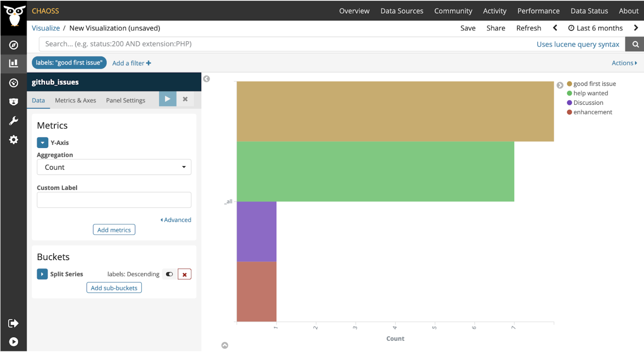Click the sidebar collapse play icon
This screenshot has width=644, height=352.
[13, 342]
